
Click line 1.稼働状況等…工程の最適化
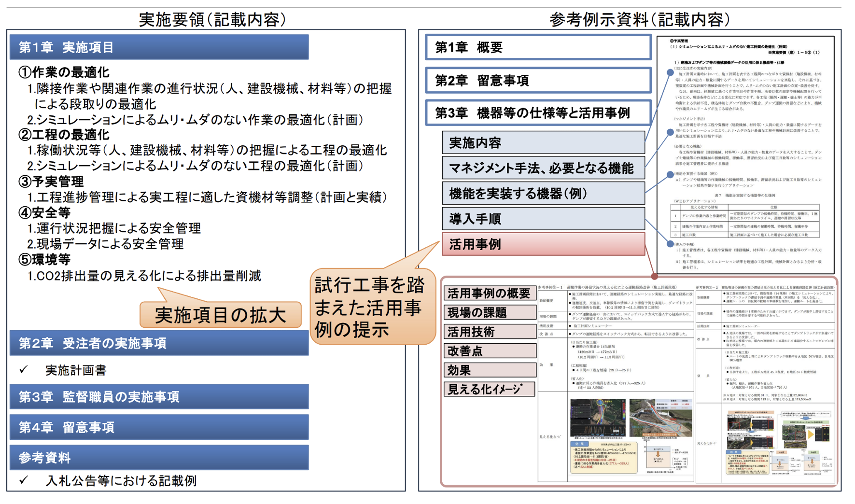207,150
